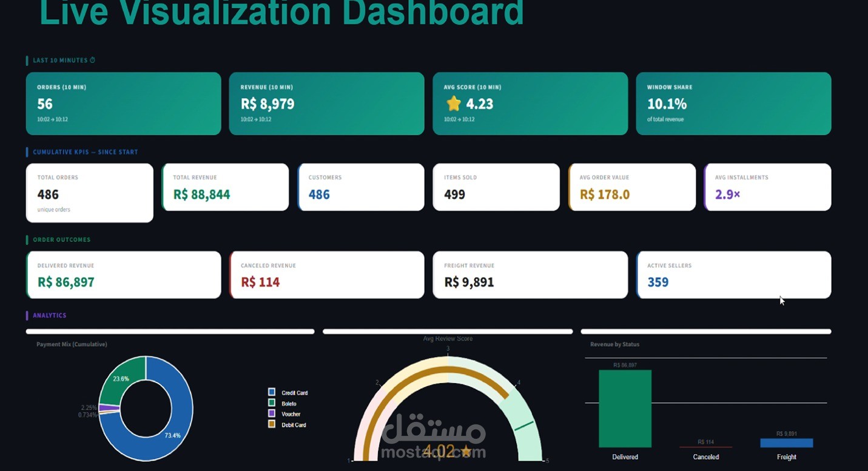Click the gold star in Avg Score card
The width and height of the screenshot is (868, 471).
pos(454,104)
